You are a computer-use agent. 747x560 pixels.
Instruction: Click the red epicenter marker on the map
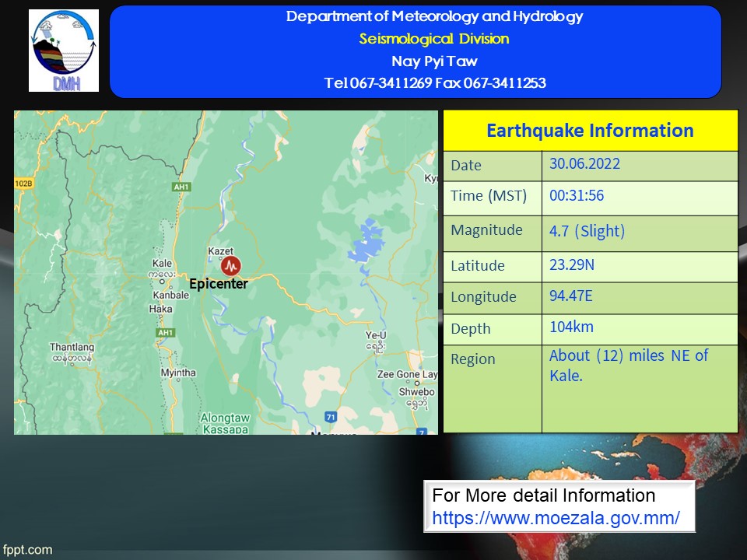click(230, 266)
